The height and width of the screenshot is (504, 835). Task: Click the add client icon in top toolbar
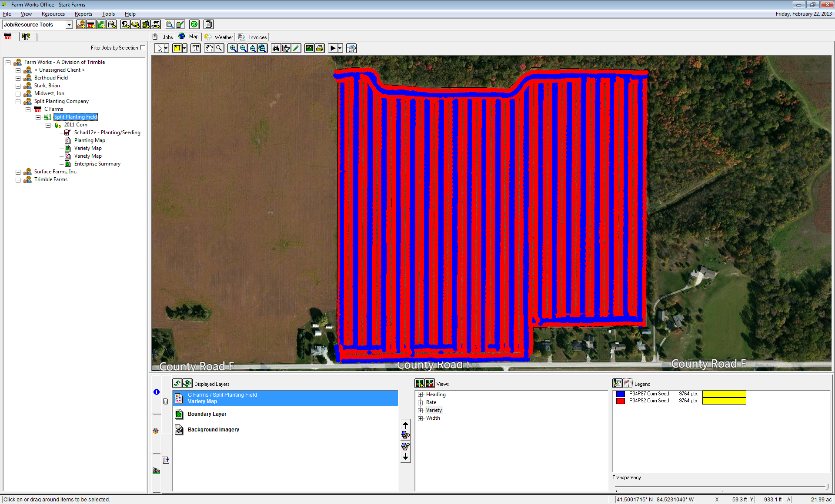click(81, 24)
